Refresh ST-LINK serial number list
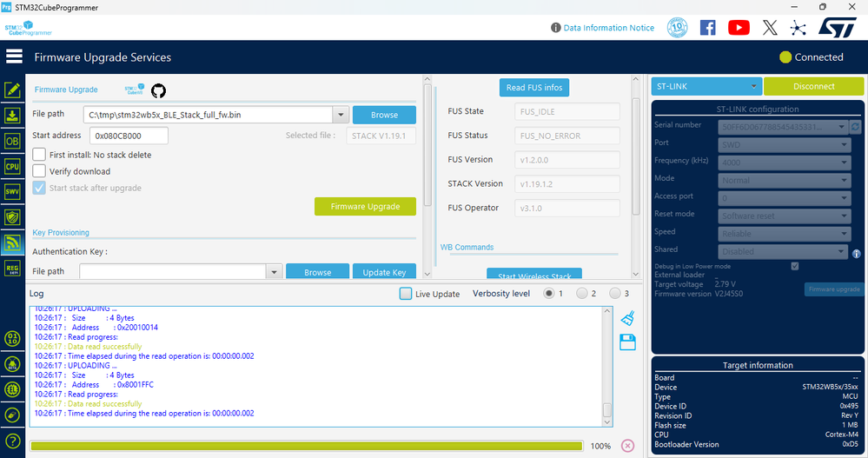The width and height of the screenshot is (868, 458). coord(855,127)
